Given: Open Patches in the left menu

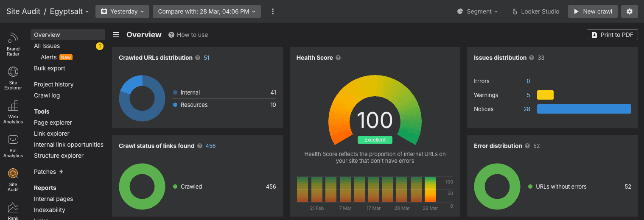Looking at the screenshot, I should coord(45,172).
